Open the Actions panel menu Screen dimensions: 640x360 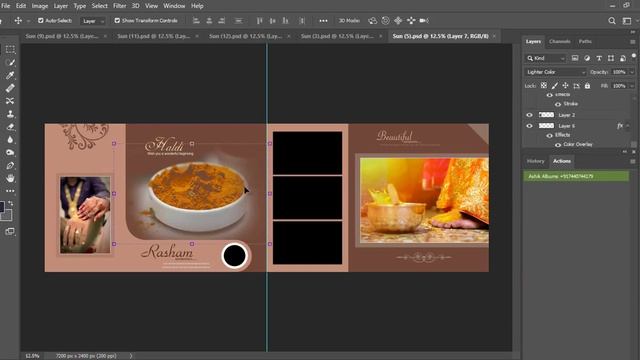632,161
